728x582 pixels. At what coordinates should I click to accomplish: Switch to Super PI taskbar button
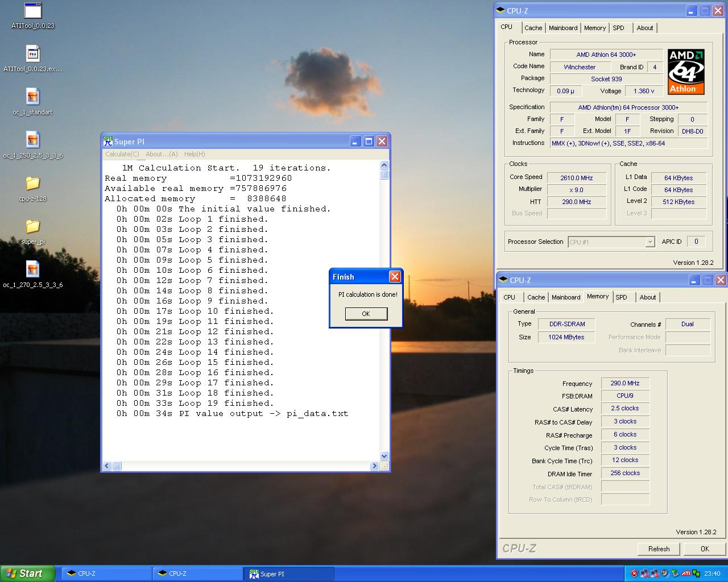[289, 574]
